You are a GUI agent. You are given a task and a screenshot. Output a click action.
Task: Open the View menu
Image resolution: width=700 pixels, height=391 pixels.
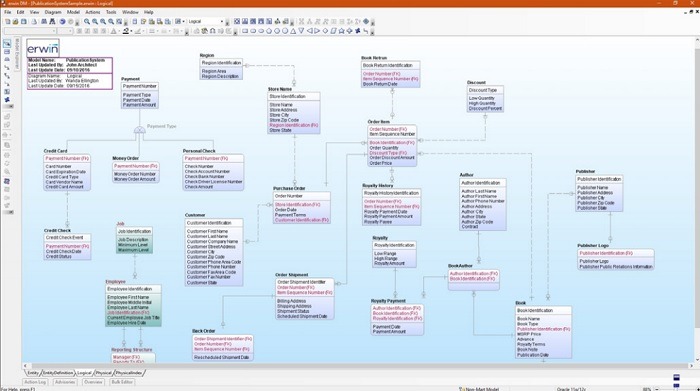[x=34, y=12]
